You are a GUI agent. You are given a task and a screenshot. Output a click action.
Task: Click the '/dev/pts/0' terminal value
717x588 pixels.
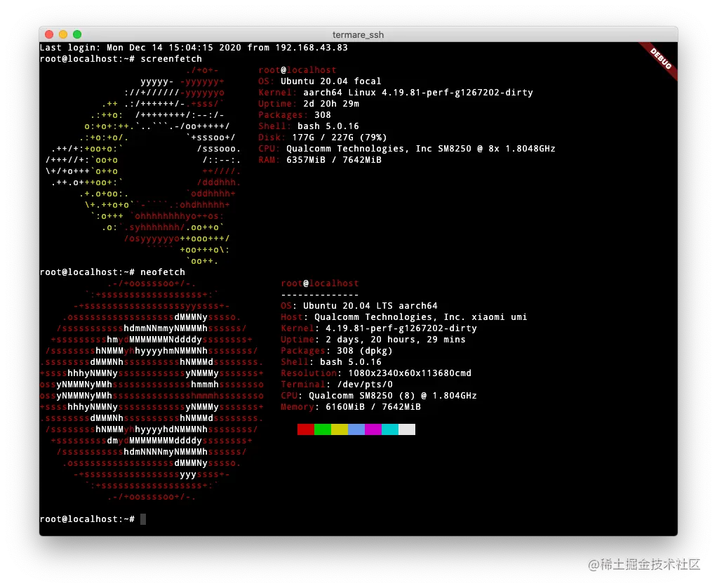[x=364, y=385]
